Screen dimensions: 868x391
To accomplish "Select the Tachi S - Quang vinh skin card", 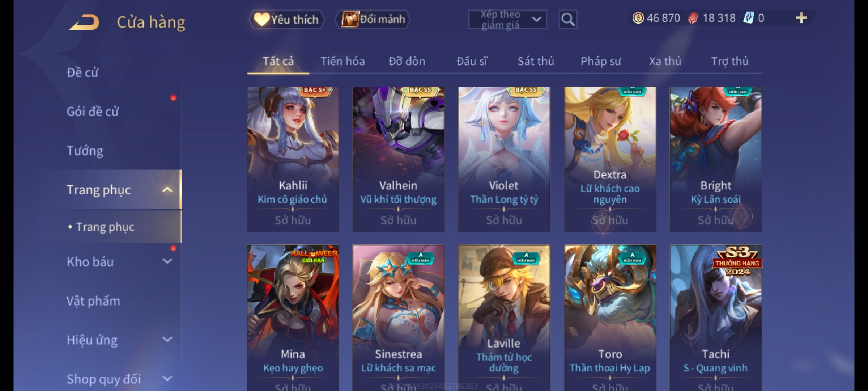I will click(716, 318).
